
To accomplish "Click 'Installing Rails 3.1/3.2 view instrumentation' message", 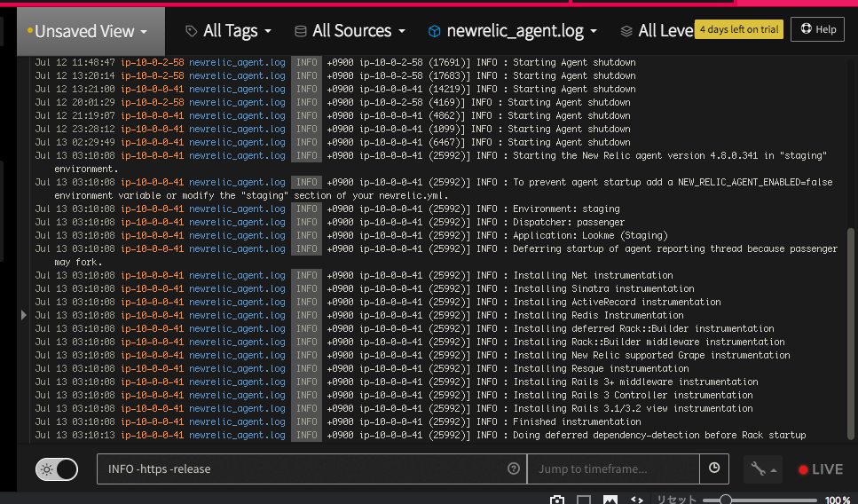I will coord(633,408).
